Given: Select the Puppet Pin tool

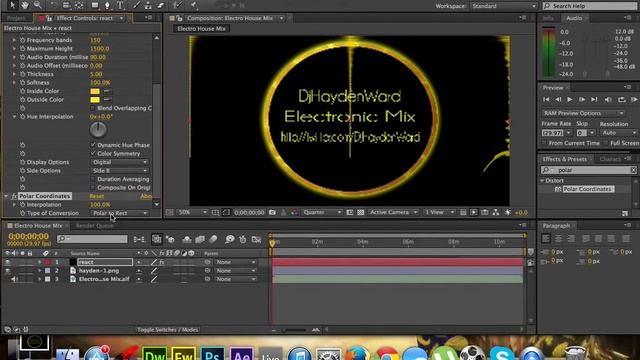Looking at the screenshot, I should 194,5.
